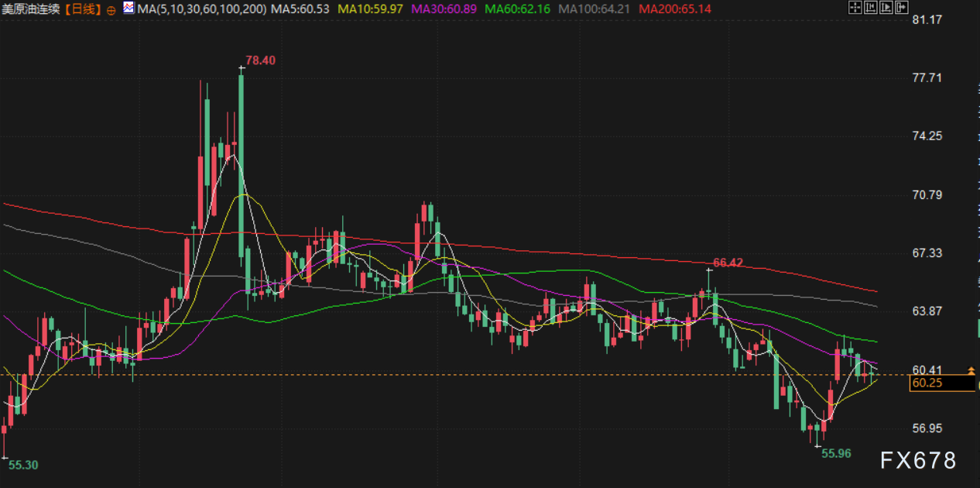The image size is (980, 488).
Task: Select the gray MA100:64.21 legend label
Action: 595,9
